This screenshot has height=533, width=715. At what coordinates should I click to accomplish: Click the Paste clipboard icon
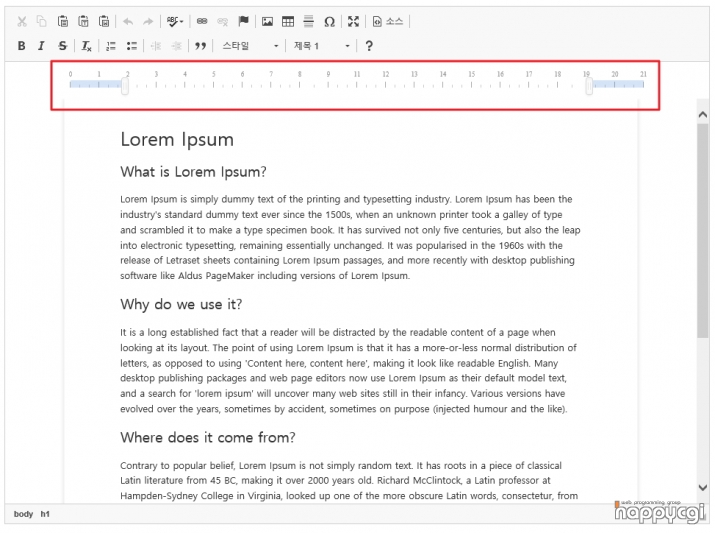coord(63,21)
